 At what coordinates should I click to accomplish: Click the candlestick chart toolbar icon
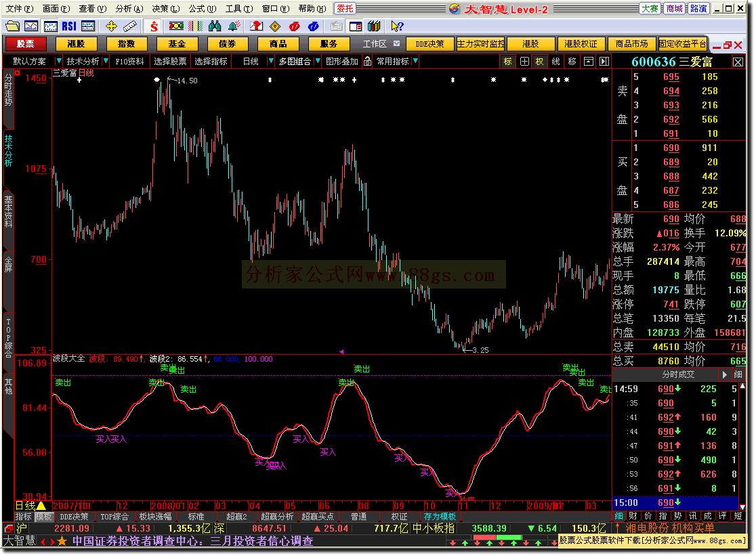click(x=50, y=26)
